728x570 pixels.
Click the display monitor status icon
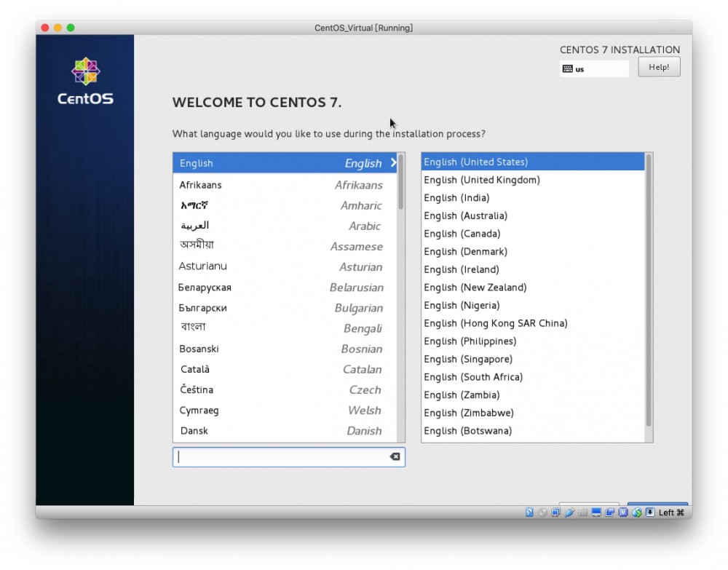pyautogui.click(x=596, y=512)
